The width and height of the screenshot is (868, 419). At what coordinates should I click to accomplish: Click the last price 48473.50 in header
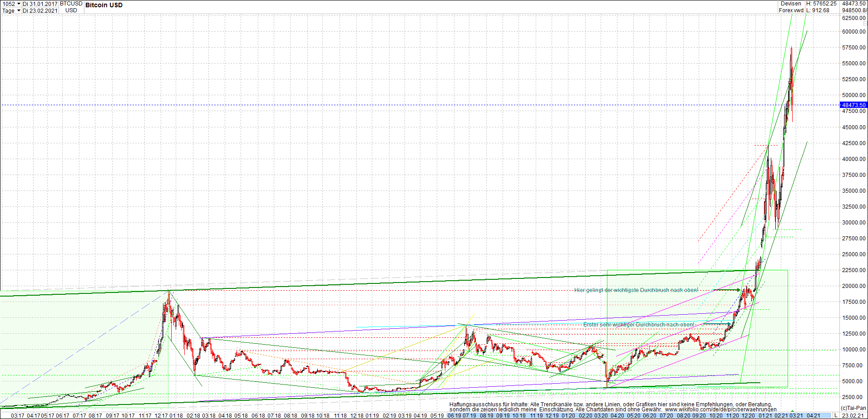coord(854,4)
